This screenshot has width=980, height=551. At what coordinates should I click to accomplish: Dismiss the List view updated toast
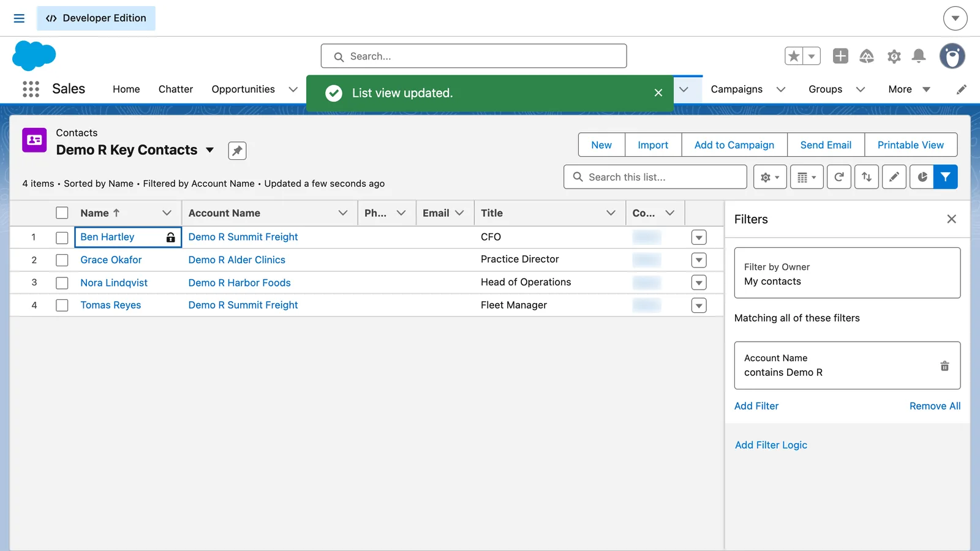tap(658, 93)
